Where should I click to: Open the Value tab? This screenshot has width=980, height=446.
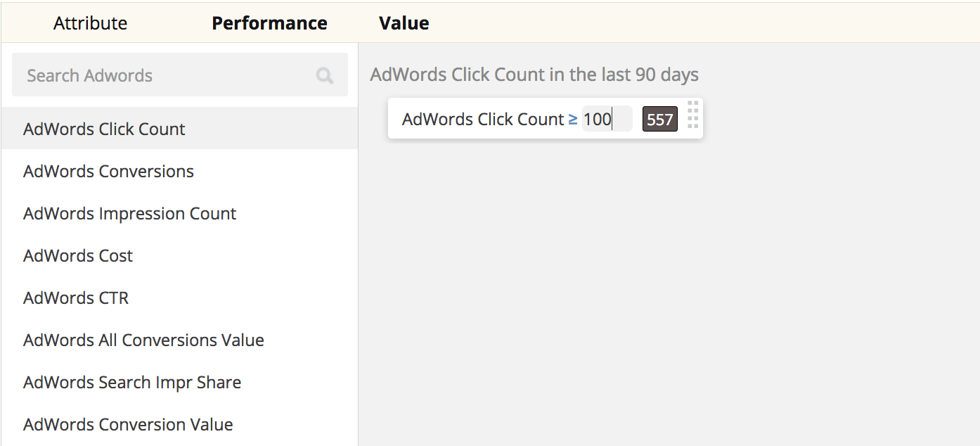coord(404,23)
